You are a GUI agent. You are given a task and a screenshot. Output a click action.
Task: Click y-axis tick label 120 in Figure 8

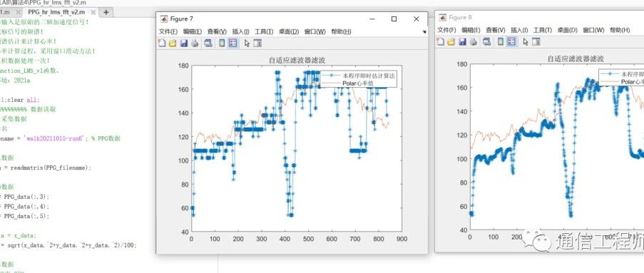(462, 135)
